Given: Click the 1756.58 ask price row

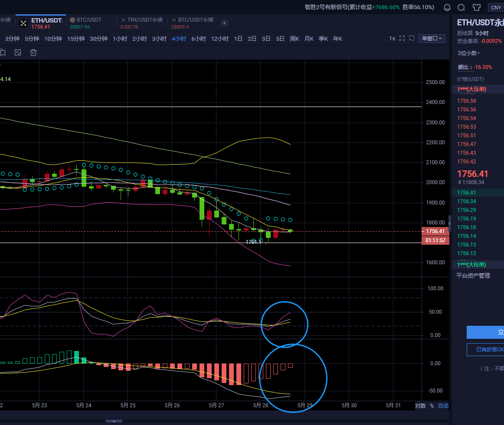Looking at the screenshot, I should (x=467, y=101).
